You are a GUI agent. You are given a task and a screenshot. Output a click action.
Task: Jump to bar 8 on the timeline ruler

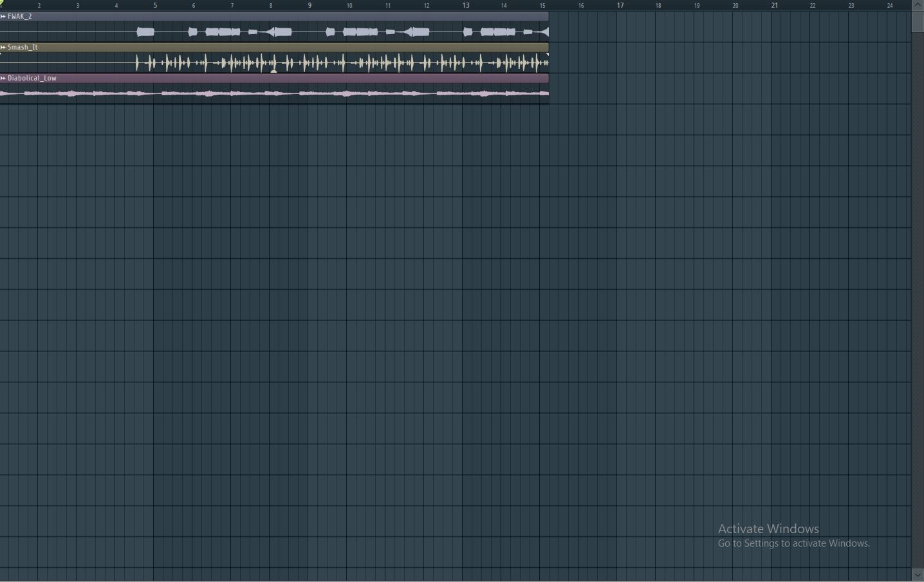point(271,5)
